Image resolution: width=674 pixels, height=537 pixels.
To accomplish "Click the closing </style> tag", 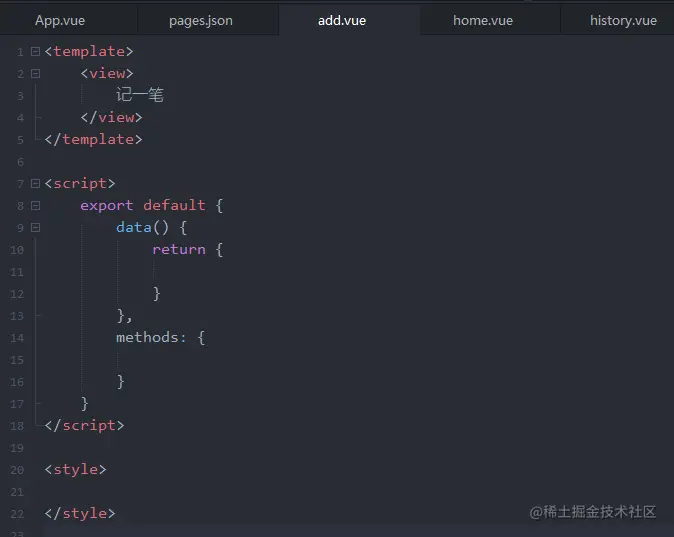I will coord(80,513).
